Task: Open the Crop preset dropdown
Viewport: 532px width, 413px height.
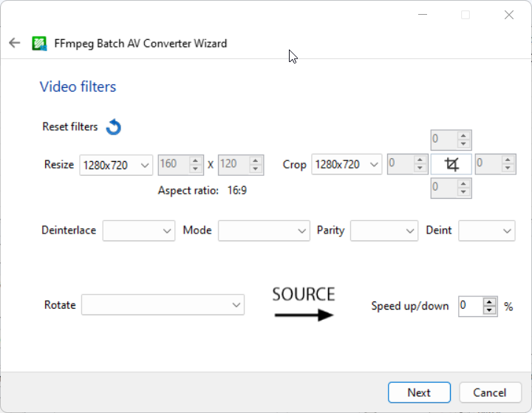Action: (347, 165)
